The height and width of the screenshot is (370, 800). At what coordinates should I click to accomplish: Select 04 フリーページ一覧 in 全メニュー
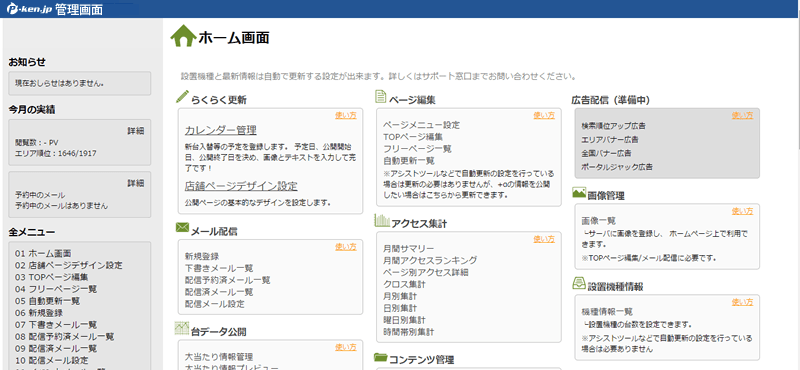[x=56, y=289]
